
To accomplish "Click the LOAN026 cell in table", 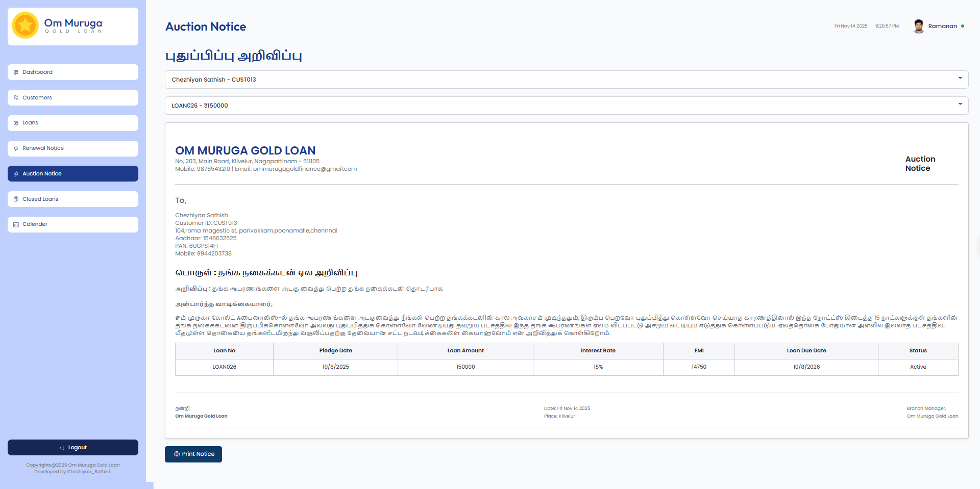I will tap(224, 367).
